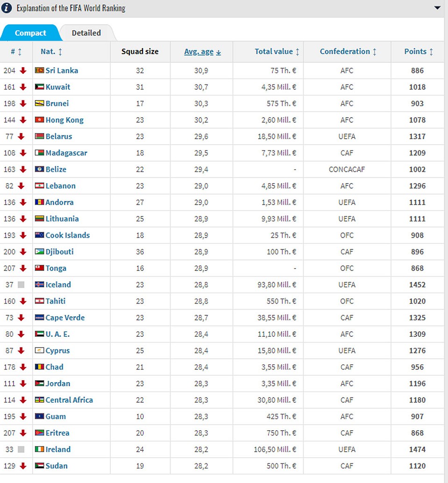Click the Ireland flag icon
The height and width of the screenshot is (483, 448).
click(x=39, y=449)
